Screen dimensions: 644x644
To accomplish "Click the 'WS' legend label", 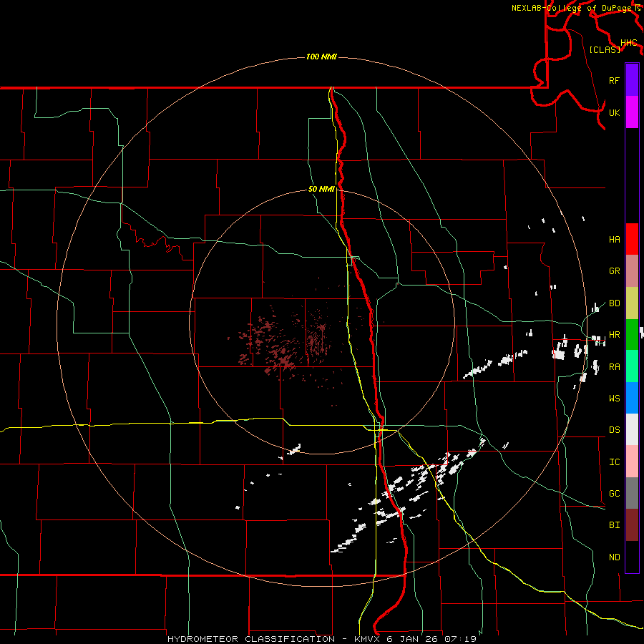I will (x=615, y=399).
